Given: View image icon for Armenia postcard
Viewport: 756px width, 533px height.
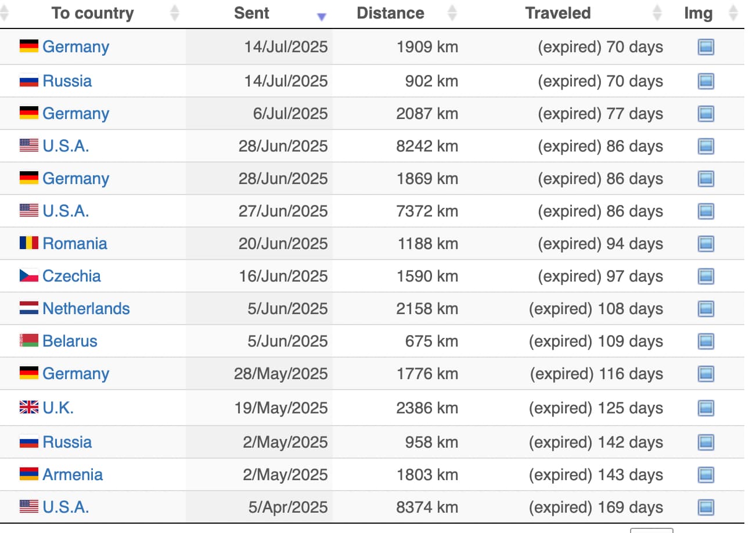Looking at the screenshot, I should 705,474.
